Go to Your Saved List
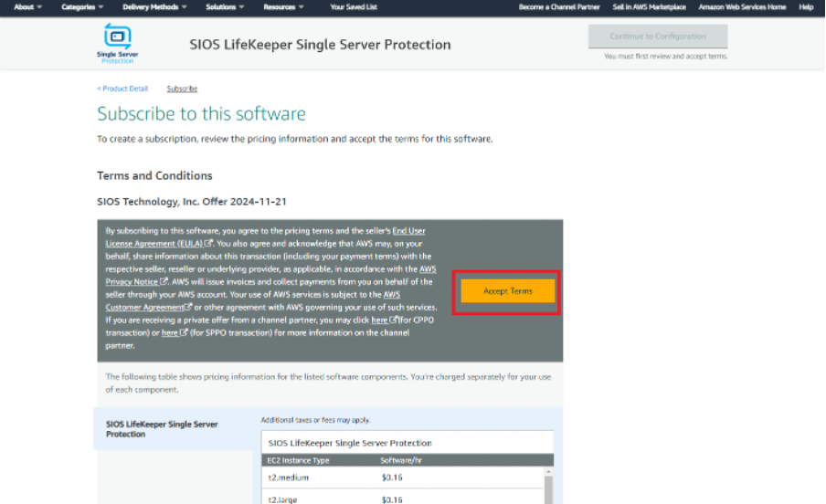 coord(354,6)
